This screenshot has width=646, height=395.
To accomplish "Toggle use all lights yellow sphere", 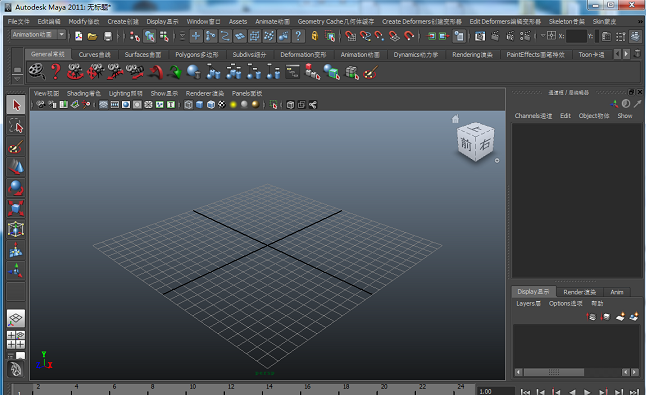I will pyautogui.click(x=233, y=105).
